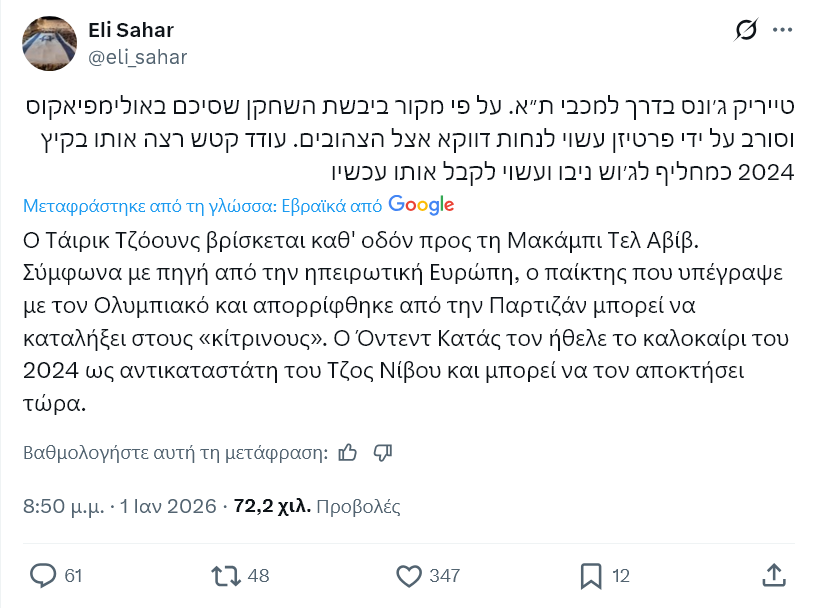Image resolution: width=816 pixels, height=608 pixels.
Task: Bookmark this tweet with the bookmark icon
Action: [591, 575]
